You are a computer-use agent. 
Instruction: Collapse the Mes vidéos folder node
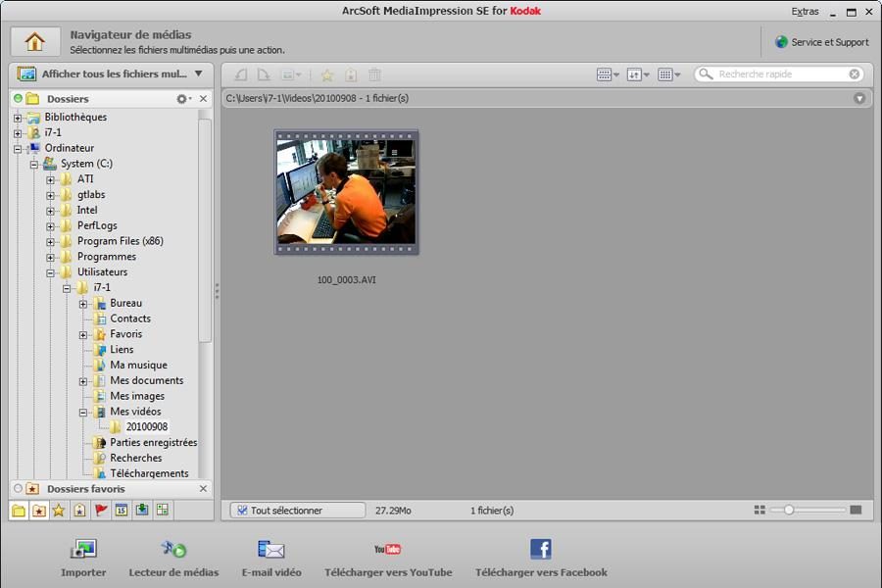pyautogui.click(x=83, y=413)
